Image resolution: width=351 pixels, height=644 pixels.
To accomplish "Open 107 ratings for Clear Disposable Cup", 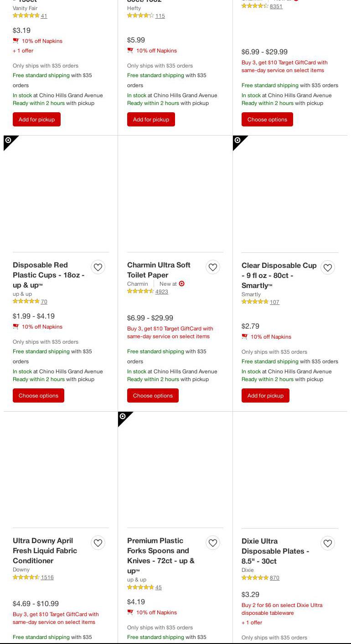I will tap(274, 302).
